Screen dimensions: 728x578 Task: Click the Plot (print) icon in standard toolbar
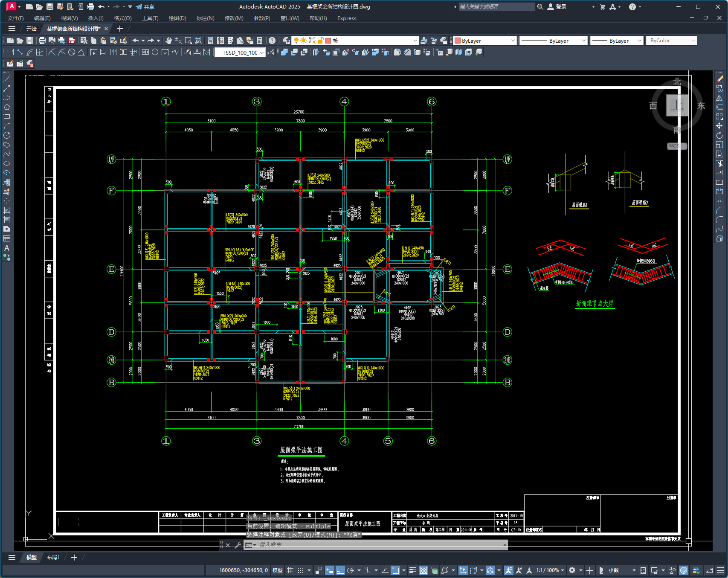(x=42, y=41)
